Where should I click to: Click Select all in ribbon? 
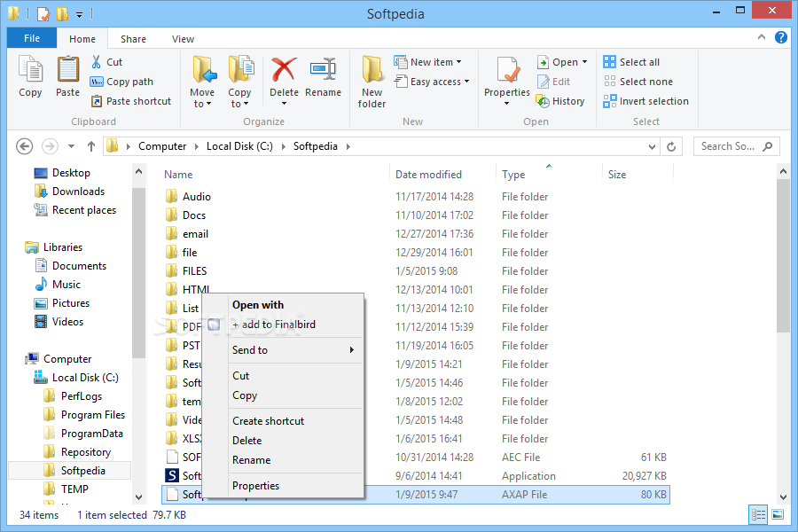(631, 62)
